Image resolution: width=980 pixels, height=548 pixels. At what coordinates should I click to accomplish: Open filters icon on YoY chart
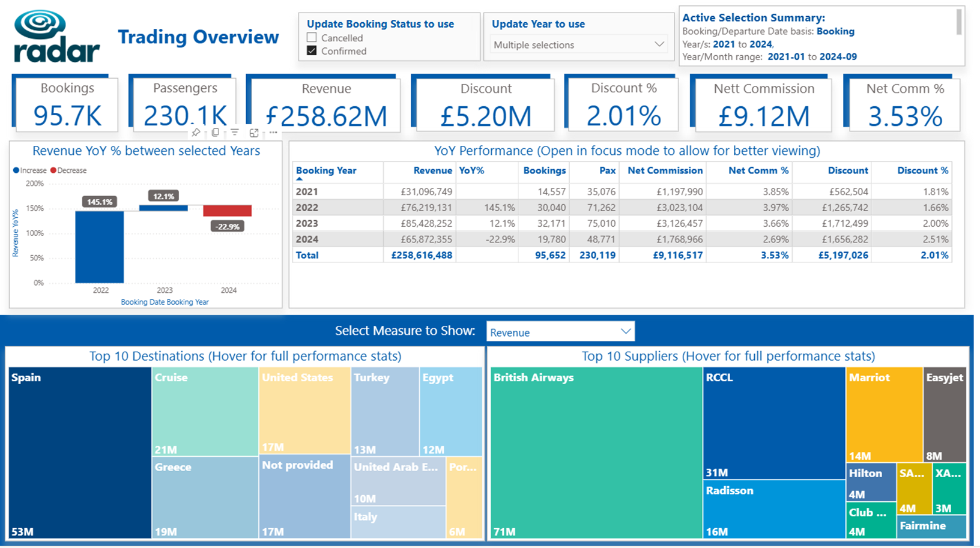pyautogui.click(x=235, y=133)
